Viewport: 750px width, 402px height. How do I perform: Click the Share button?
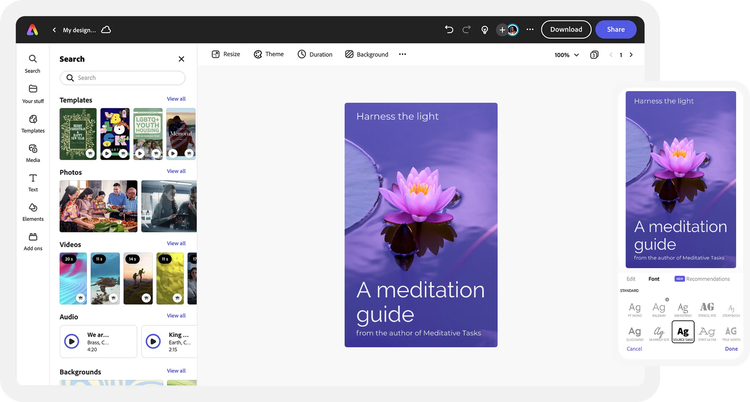point(616,30)
